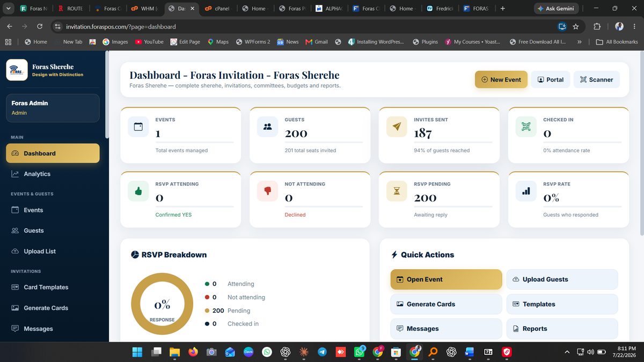Viewport: 644px width, 362px height.
Task: Switch to the cPanel browser tab
Action: [x=217, y=9]
